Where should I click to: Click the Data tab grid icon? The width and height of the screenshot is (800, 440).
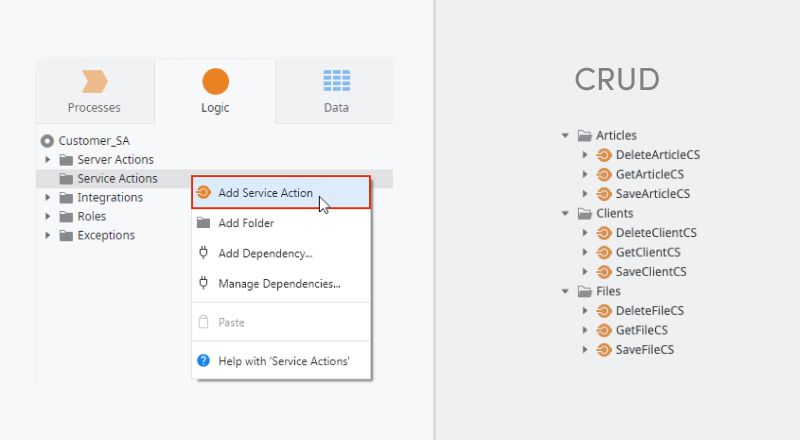(336, 81)
